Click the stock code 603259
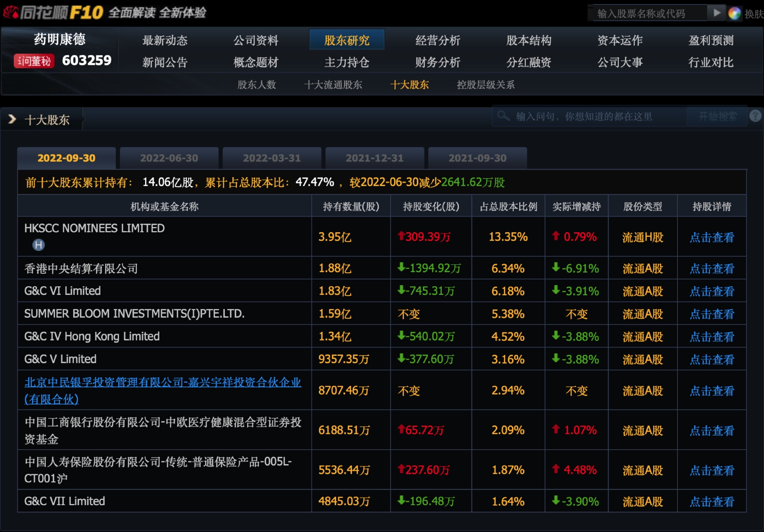The height and width of the screenshot is (532, 764). point(87,60)
